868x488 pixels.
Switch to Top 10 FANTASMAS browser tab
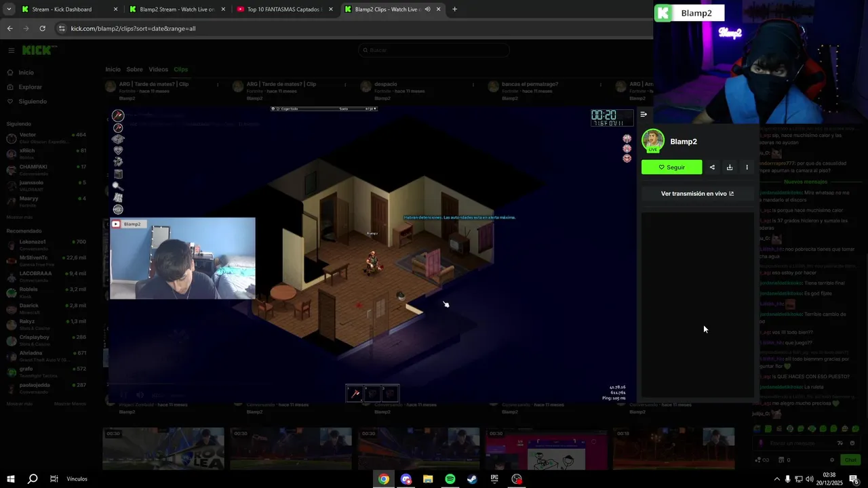click(x=284, y=9)
